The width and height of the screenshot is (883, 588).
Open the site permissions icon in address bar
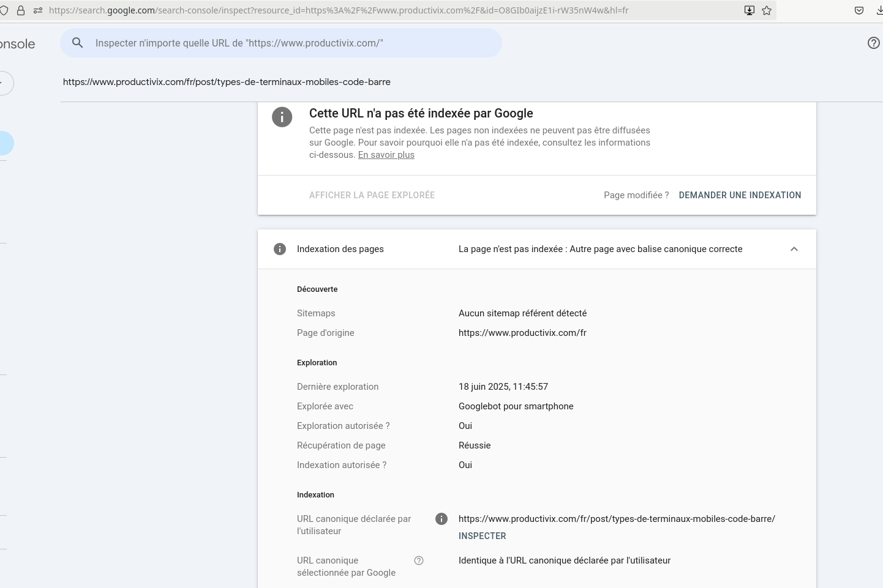38,10
